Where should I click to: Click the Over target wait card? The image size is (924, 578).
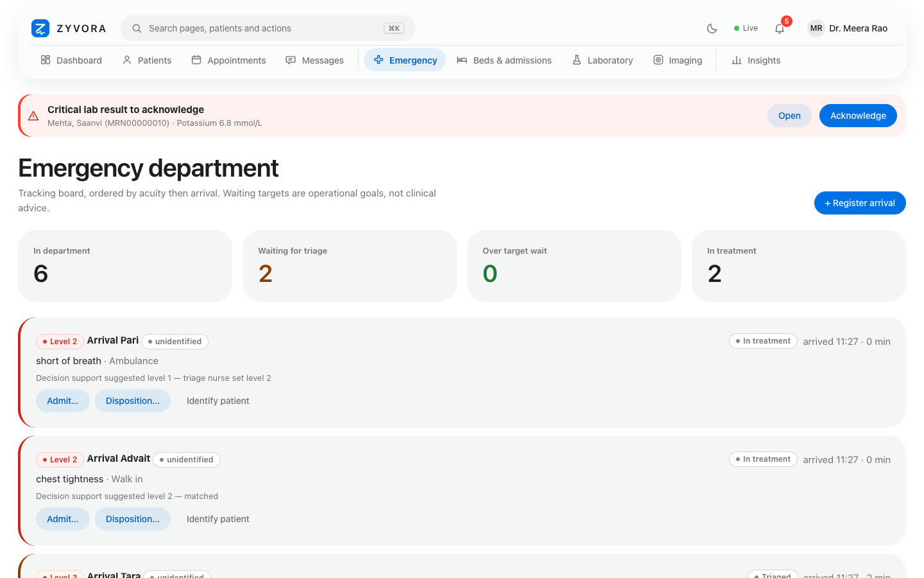[574, 266]
